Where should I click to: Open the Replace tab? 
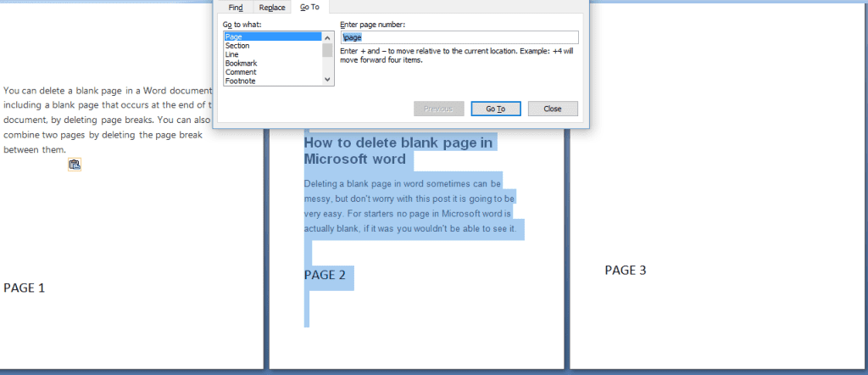(x=272, y=7)
